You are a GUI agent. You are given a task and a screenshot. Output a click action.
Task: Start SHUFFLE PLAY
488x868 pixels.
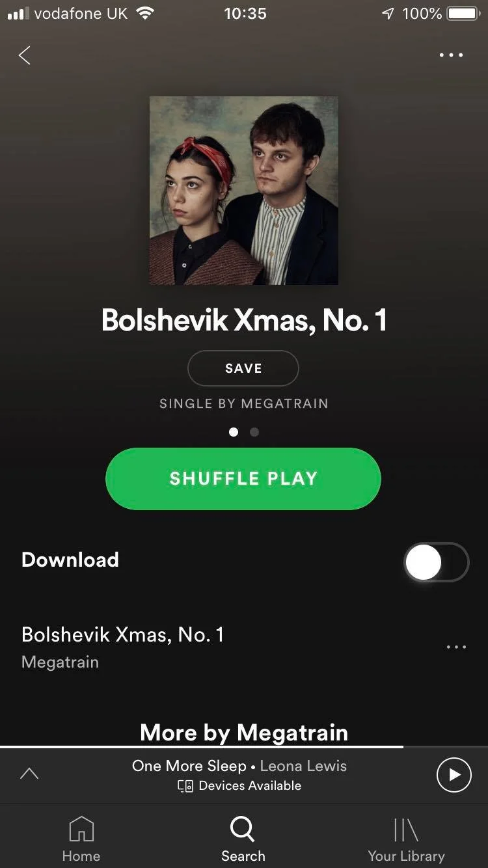tap(243, 478)
